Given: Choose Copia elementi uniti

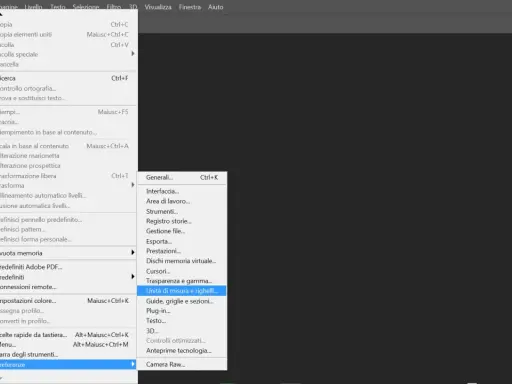Looking at the screenshot, I should point(68,34).
